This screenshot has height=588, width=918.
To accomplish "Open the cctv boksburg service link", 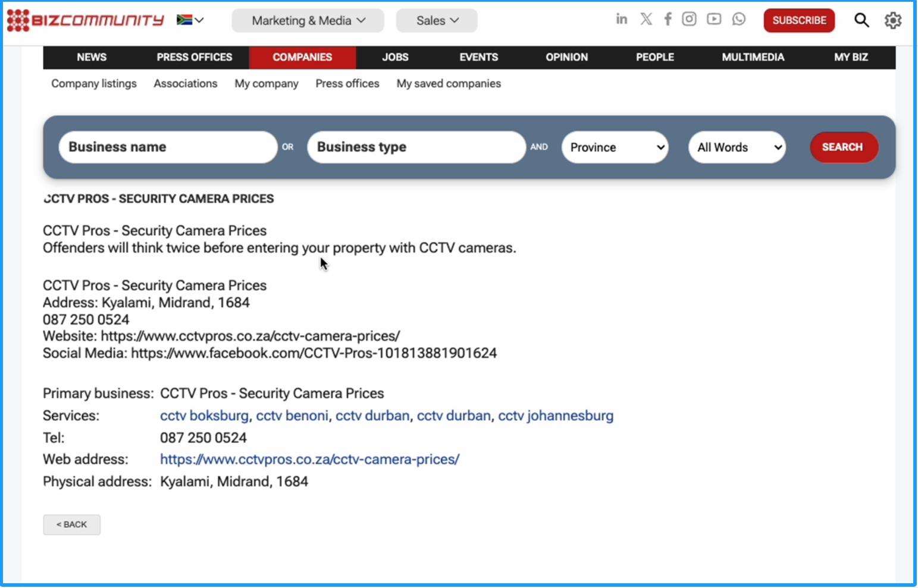I will [204, 416].
